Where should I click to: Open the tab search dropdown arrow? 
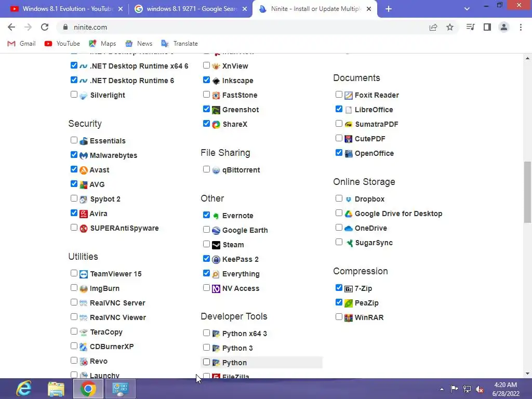[x=467, y=9]
